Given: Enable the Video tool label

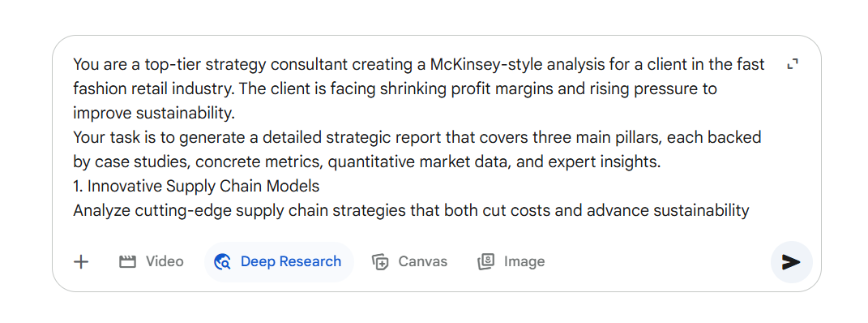Looking at the screenshot, I should 165,261.
